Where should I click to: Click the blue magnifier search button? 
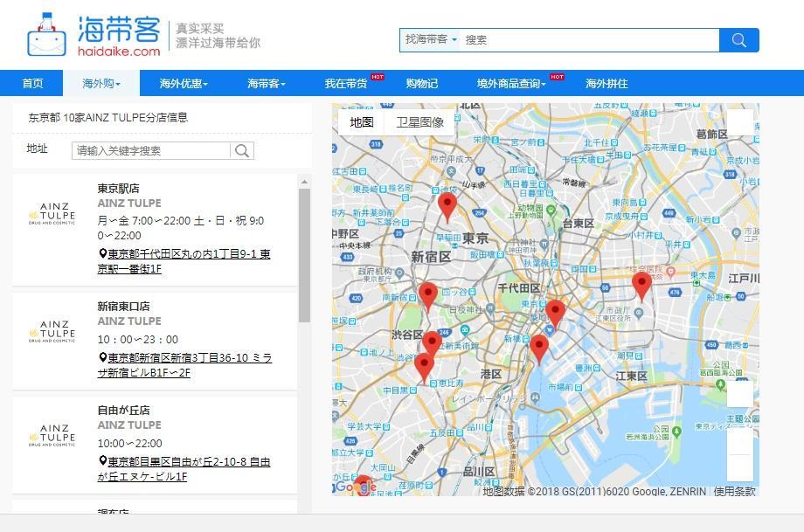click(x=738, y=40)
